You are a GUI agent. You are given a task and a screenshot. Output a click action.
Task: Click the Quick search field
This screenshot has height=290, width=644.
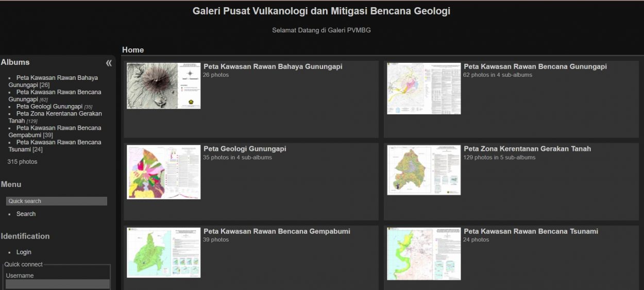pos(57,201)
